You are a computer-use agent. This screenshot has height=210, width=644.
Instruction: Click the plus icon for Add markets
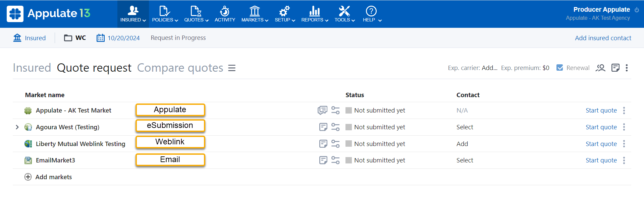click(x=28, y=177)
